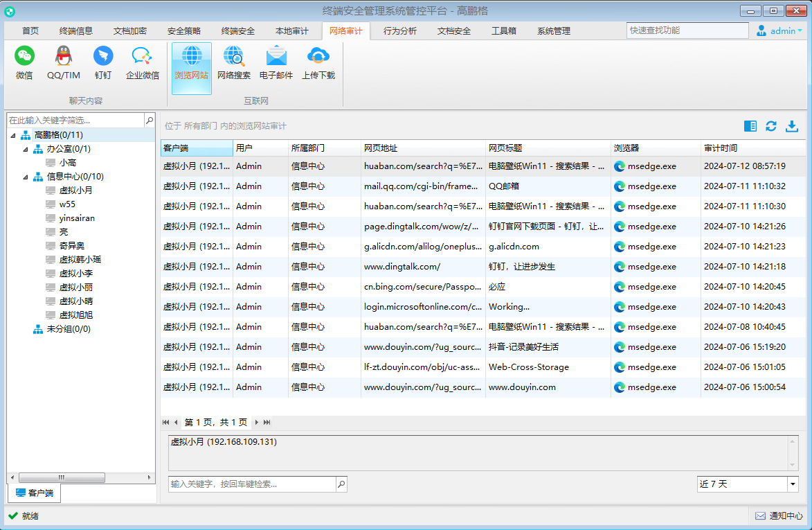Switch to the 工具箱 tab
812x530 pixels.
pos(504,31)
